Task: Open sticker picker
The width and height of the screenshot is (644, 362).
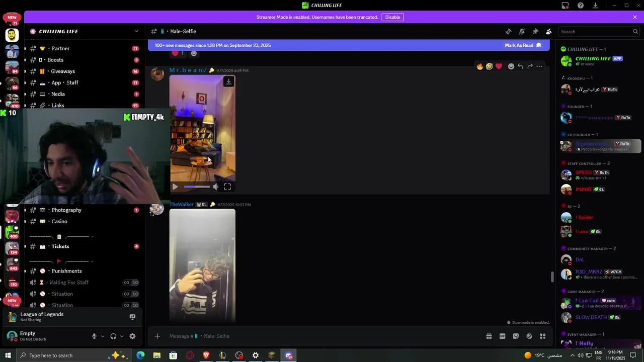Action: pyautogui.click(x=516, y=336)
